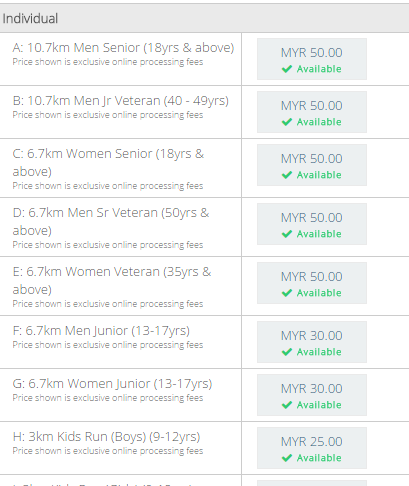Choose MYR 50.00 for Women Veteran category
409x486 pixels.
point(312,283)
